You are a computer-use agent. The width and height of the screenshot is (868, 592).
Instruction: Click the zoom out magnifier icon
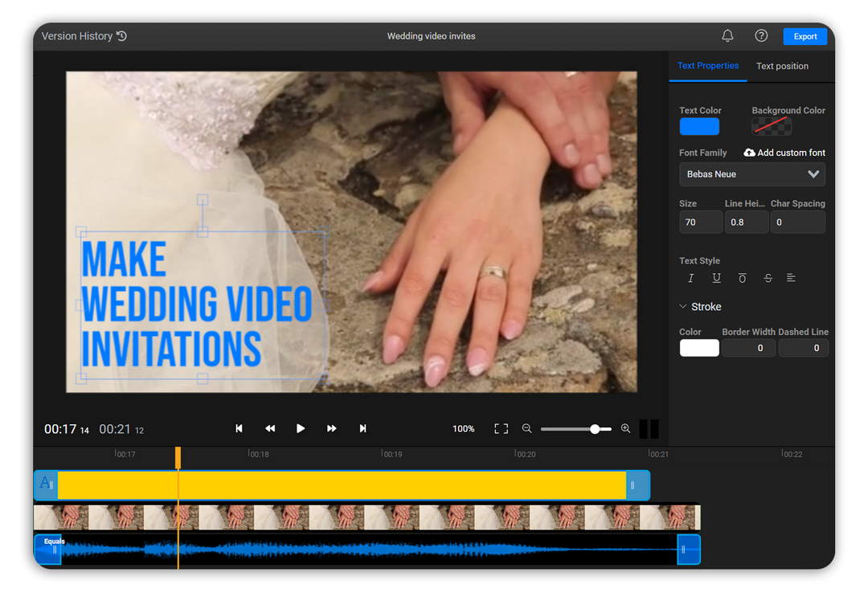pyautogui.click(x=526, y=429)
